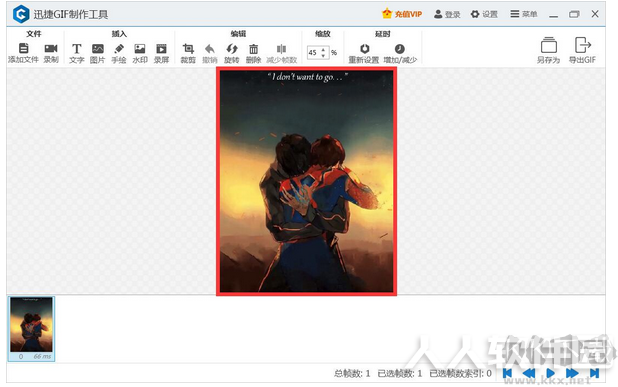Open the 菜单 hamburger menu
Viewport: 618px width, 387px height.
point(523,14)
